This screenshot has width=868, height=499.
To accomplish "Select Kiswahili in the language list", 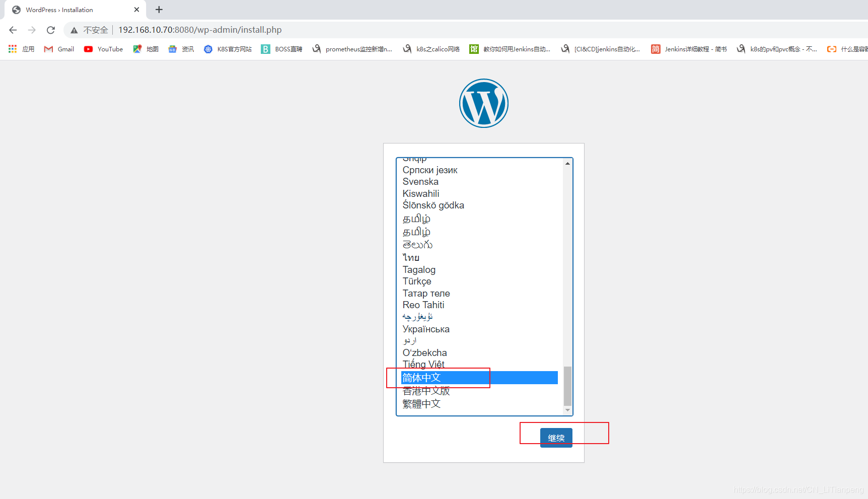I will pyautogui.click(x=479, y=193).
